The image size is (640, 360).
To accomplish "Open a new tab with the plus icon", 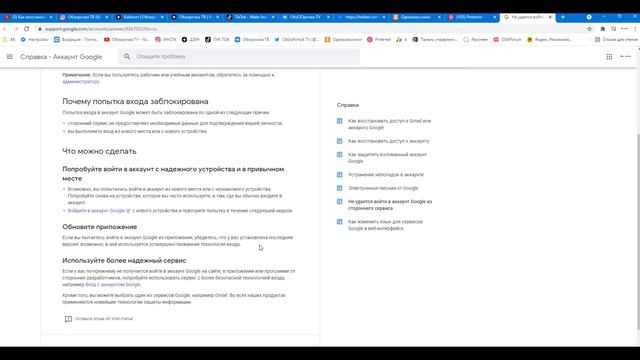I will pyautogui.click(x=563, y=17).
